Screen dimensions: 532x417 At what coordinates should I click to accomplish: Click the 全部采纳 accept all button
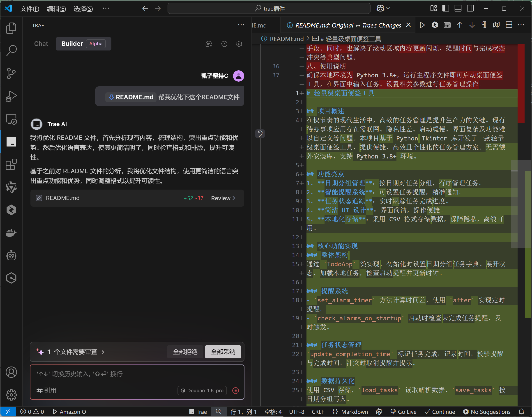(x=223, y=352)
